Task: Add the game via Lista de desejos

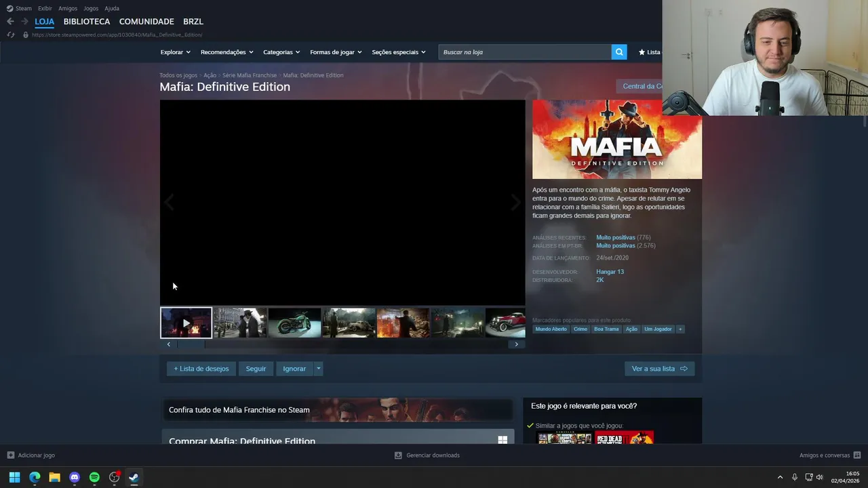Action: pyautogui.click(x=201, y=369)
